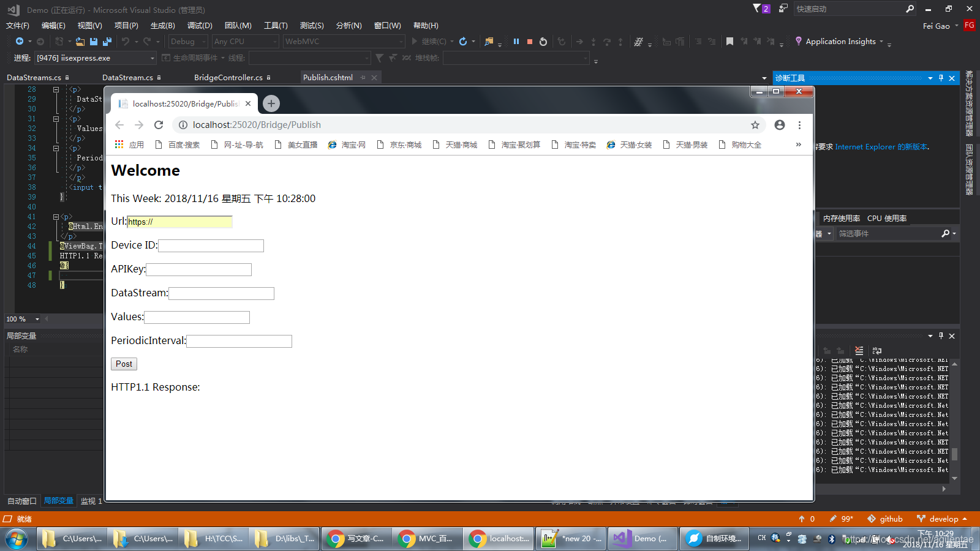
Task: Bookmark this page with Chrome's star icon
Action: (755, 125)
